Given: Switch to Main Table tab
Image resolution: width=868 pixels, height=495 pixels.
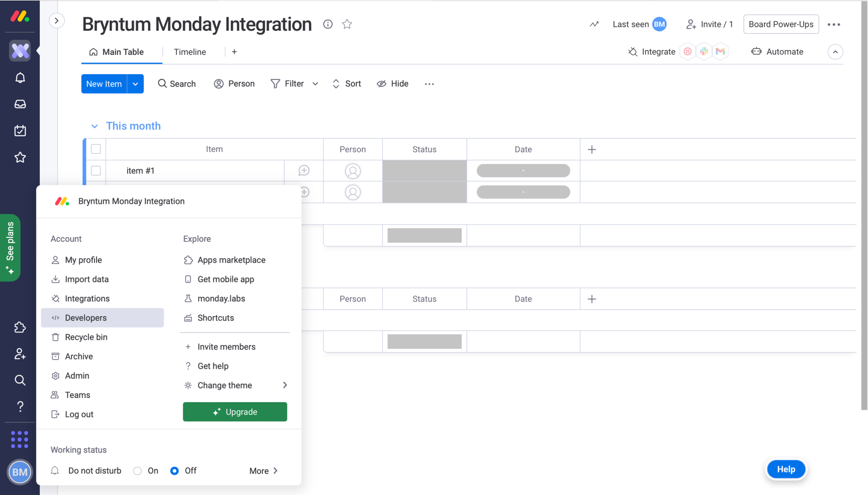Looking at the screenshot, I should pyautogui.click(x=117, y=52).
